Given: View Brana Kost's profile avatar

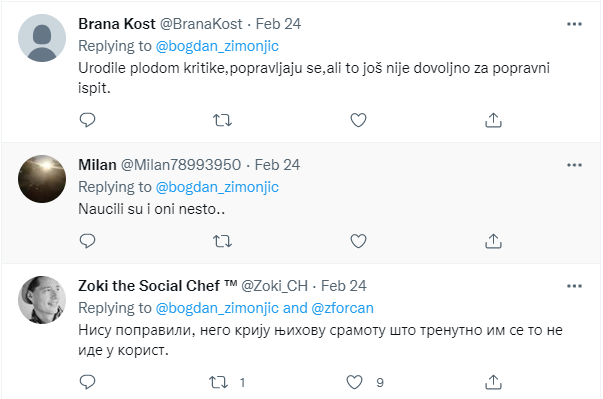Looking at the screenshot, I should (x=42, y=38).
